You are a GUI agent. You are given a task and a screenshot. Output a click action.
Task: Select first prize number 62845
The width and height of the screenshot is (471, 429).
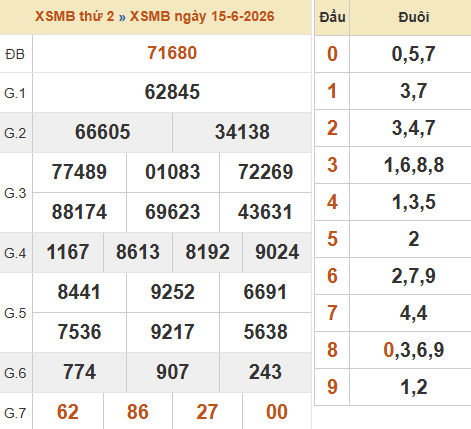click(172, 92)
